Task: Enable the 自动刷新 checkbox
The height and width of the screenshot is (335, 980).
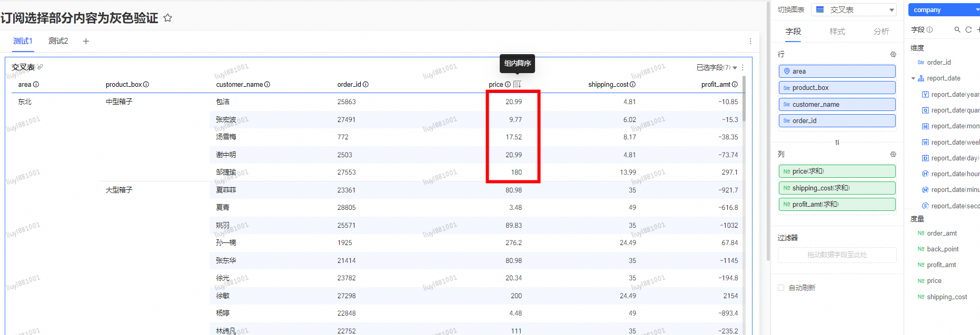Action: pos(781,288)
